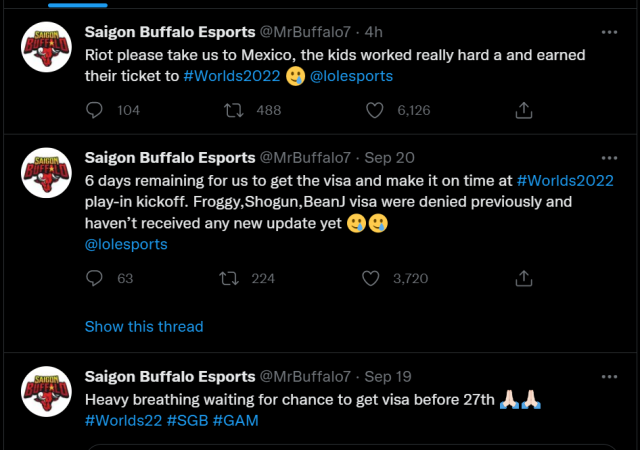Reply to the 'Riot please take us' tweet
This screenshot has height=450, width=640.
[x=94, y=110]
